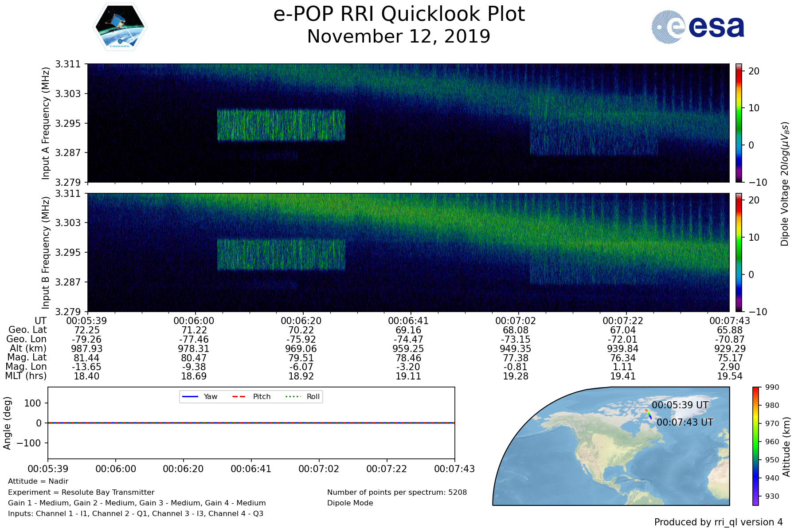Click the bright green burst in Input A spectrogram
798x532 pixels.
tap(281, 125)
